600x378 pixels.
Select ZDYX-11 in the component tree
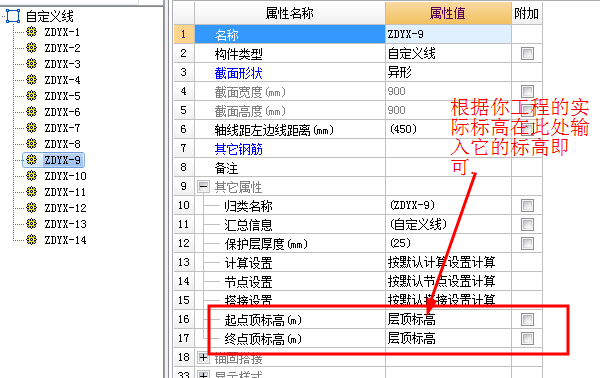(x=65, y=192)
